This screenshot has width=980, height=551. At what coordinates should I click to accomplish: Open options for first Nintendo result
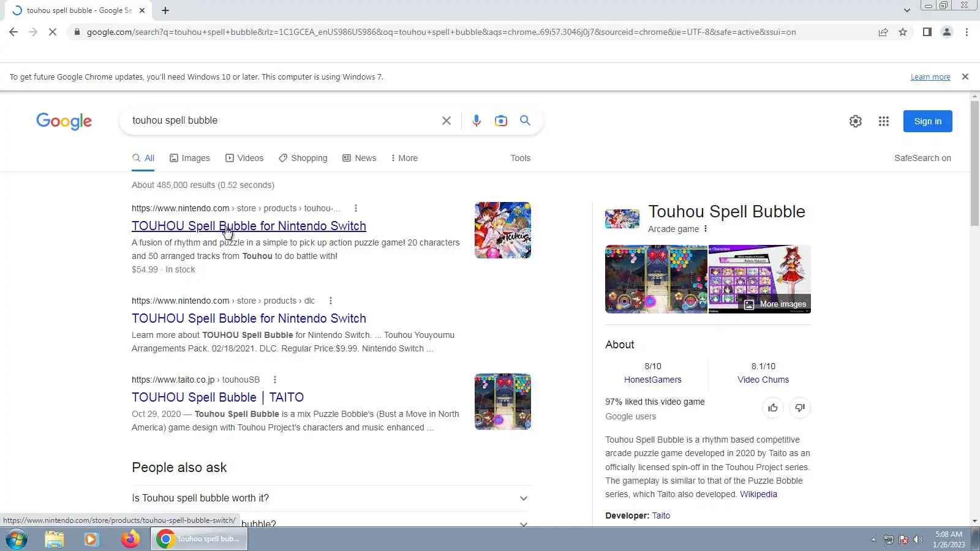356,208
